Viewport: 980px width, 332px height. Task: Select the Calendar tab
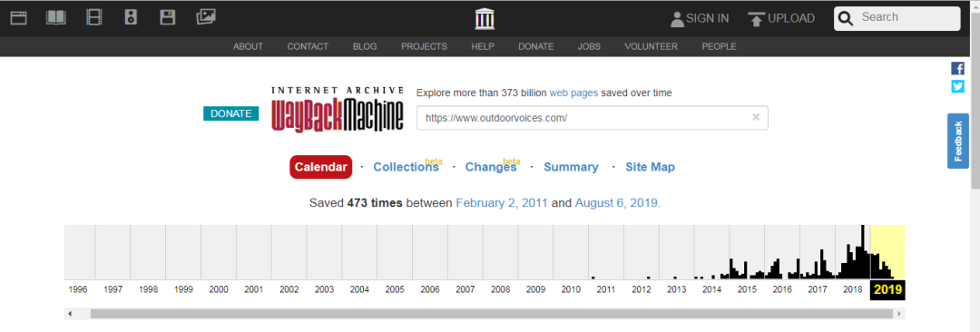tap(320, 167)
